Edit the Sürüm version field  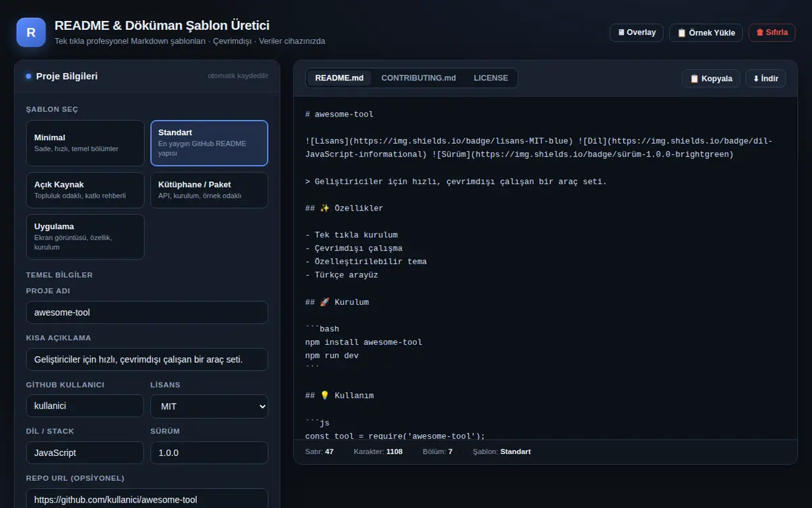click(209, 452)
